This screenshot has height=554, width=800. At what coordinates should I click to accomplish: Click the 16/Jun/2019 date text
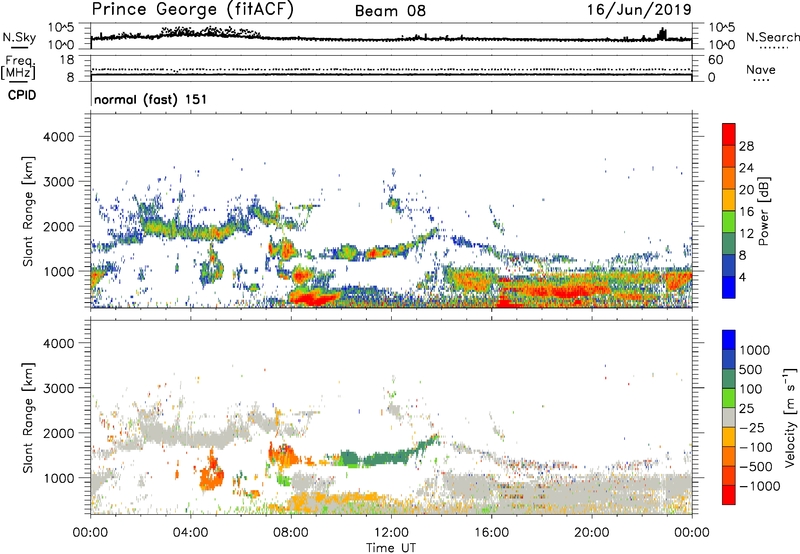pos(639,10)
